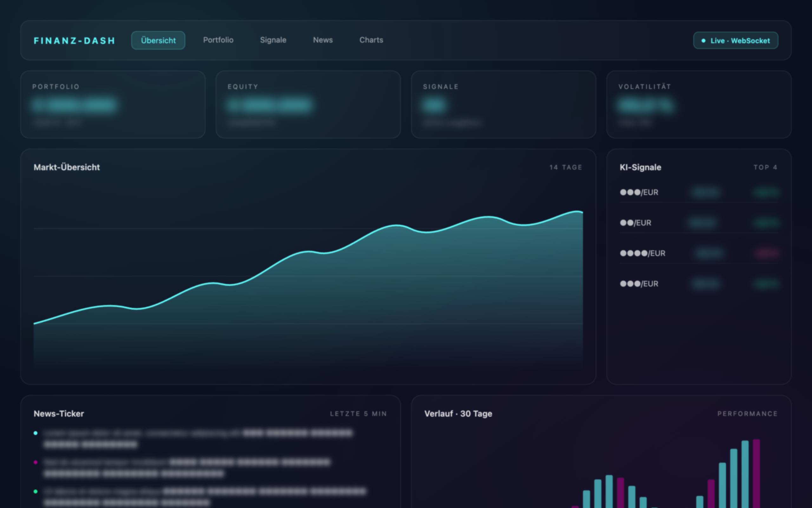Open the VOLATILITÄT summary card
This screenshot has height=508, width=812.
698,104
